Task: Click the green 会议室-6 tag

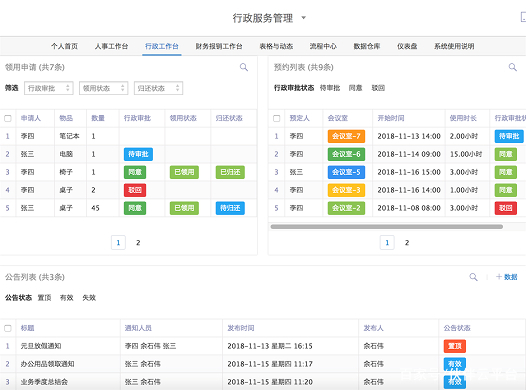Action: [x=346, y=154]
